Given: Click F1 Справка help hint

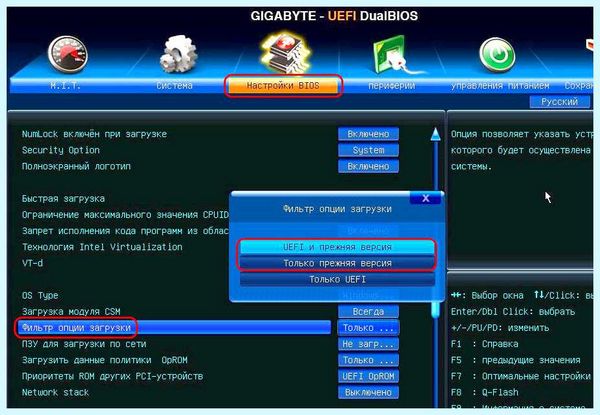Looking at the screenshot, I should (484, 344).
